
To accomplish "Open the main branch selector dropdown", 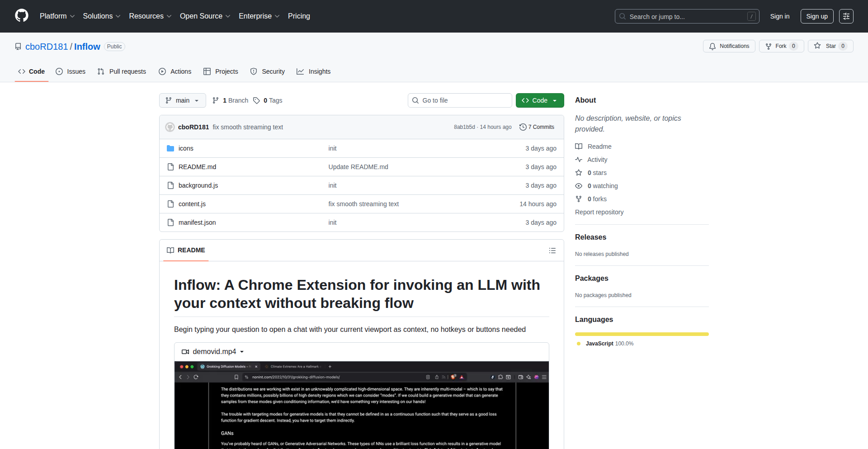I will tap(183, 100).
